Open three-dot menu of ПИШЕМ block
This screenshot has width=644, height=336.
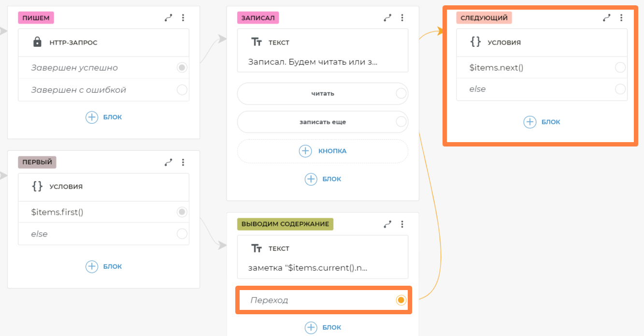coord(183,18)
